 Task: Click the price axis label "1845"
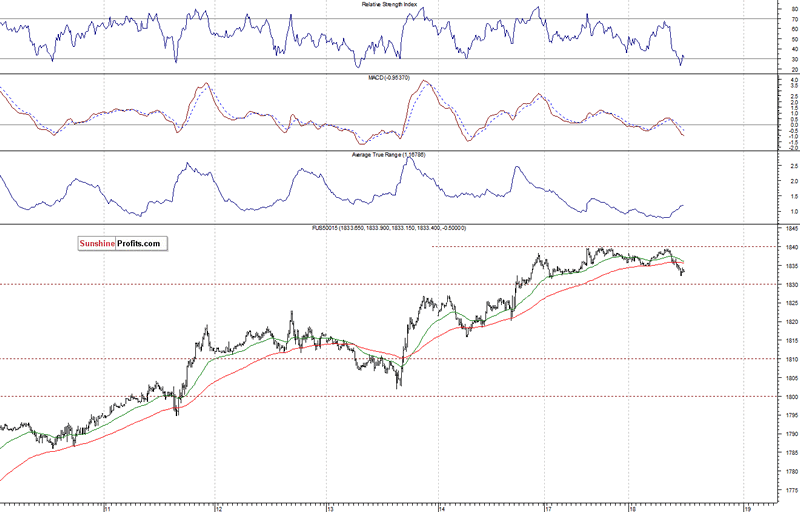(792, 229)
